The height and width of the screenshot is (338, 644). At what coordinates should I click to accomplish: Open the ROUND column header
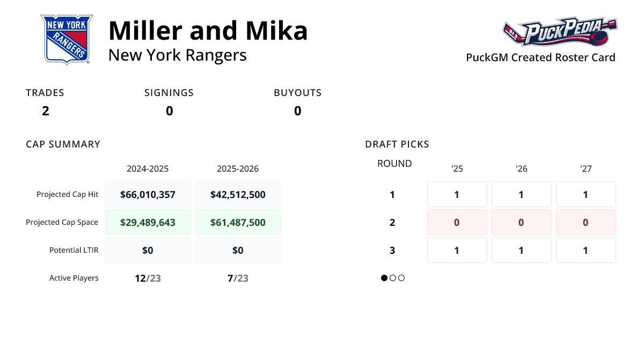click(394, 163)
